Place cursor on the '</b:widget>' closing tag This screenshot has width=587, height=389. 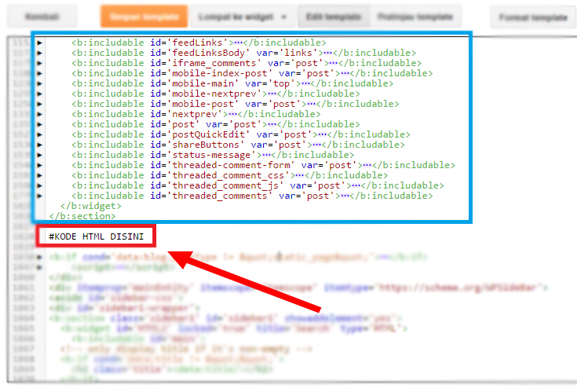pyautogui.click(x=91, y=206)
